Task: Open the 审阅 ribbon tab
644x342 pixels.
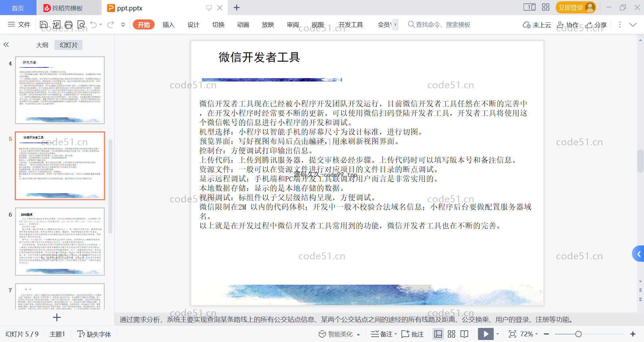Action: coord(292,24)
